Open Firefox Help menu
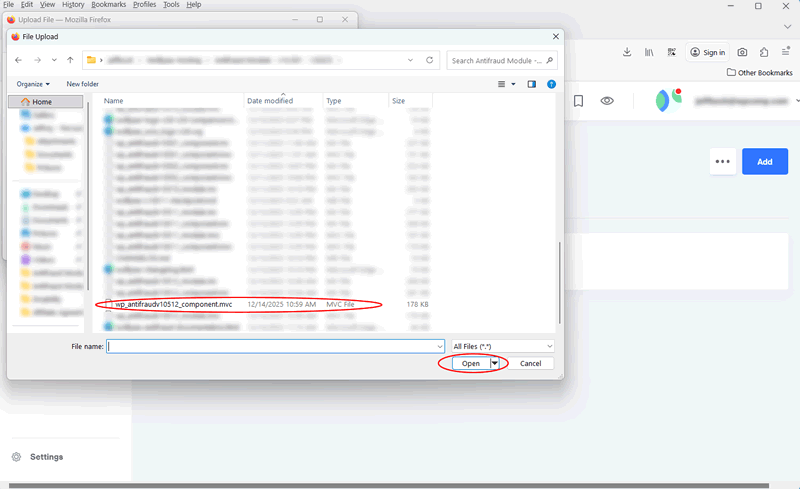Viewport: 800px width, 489px height. [x=194, y=5]
